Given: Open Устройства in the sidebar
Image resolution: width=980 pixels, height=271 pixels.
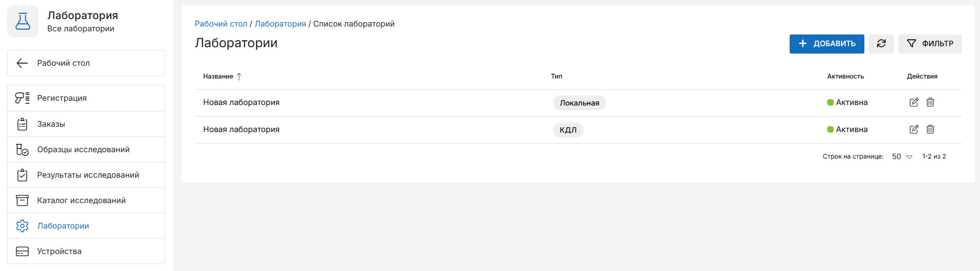Looking at the screenshot, I should pos(59,251).
